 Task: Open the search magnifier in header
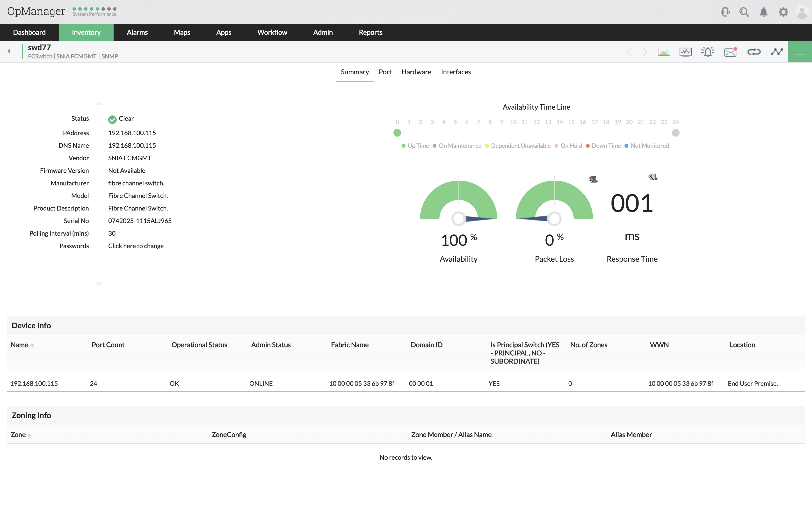(x=744, y=12)
